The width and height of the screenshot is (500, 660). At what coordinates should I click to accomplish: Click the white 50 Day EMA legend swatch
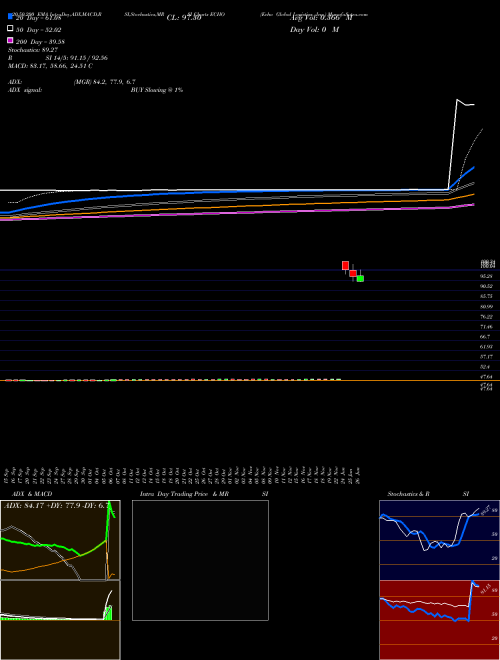coord(10,29)
